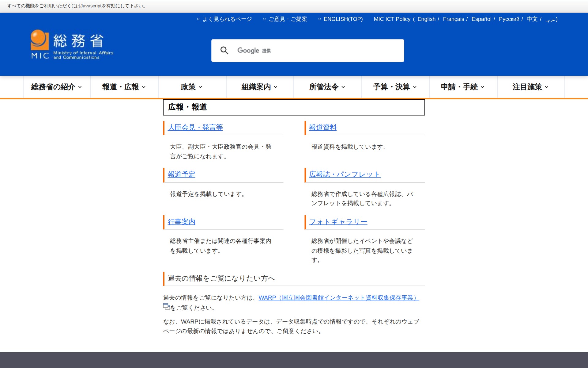Image resolution: width=588 pixels, height=368 pixels.
Task: Open the よく見られるページ link
Action: pyautogui.click(x=227, y=19)
